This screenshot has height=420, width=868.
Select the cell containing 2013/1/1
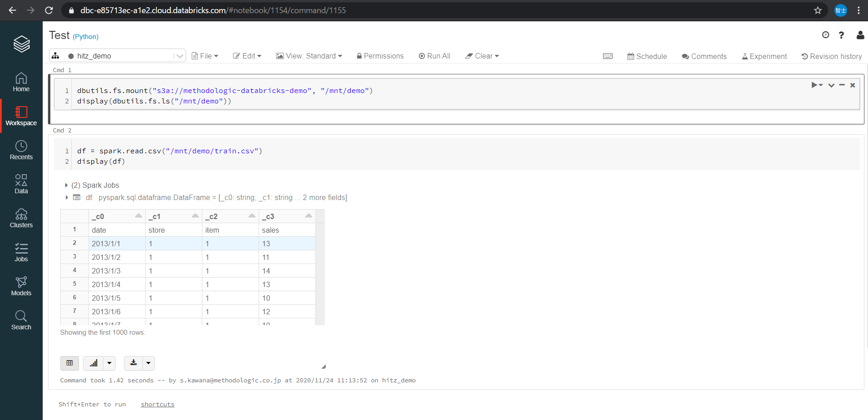coord(117,244)
